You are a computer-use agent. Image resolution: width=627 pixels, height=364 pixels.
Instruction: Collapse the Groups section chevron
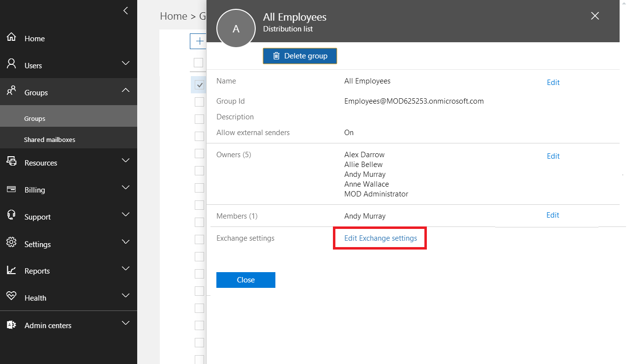(126, 90)
